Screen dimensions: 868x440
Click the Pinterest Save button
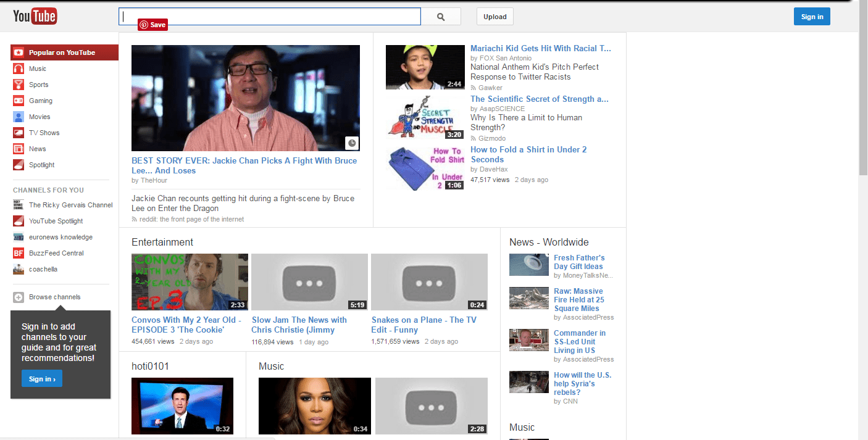(x=152, y=25)
